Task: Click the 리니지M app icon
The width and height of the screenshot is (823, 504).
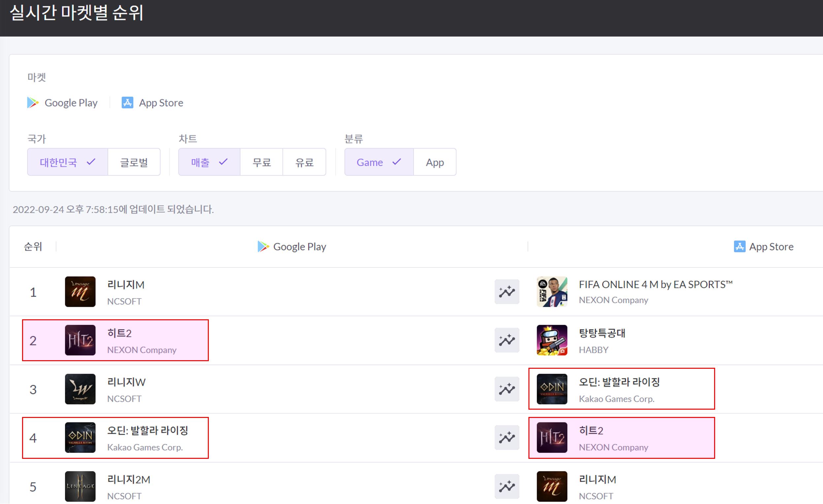Action: click(80, 292)
